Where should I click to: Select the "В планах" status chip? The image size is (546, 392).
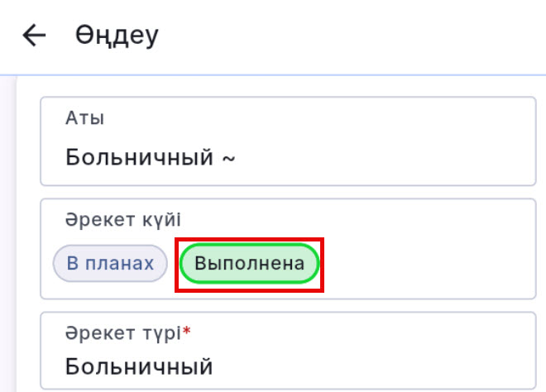point(110,264)
